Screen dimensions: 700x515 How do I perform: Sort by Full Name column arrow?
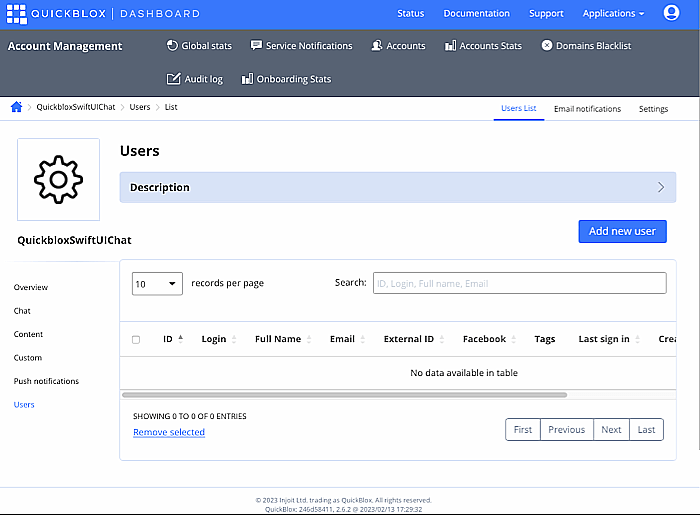point(309,339)
